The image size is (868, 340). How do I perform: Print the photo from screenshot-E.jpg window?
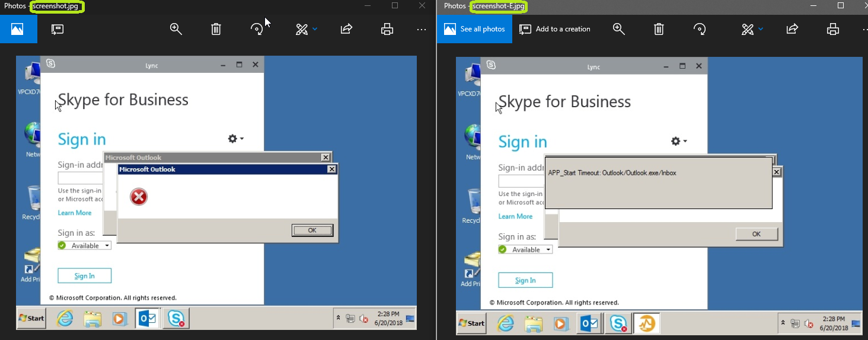point(833,29)
